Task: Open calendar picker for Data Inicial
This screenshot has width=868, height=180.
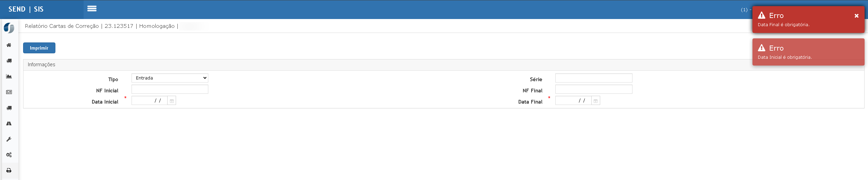Action: (x=172, y=101)
